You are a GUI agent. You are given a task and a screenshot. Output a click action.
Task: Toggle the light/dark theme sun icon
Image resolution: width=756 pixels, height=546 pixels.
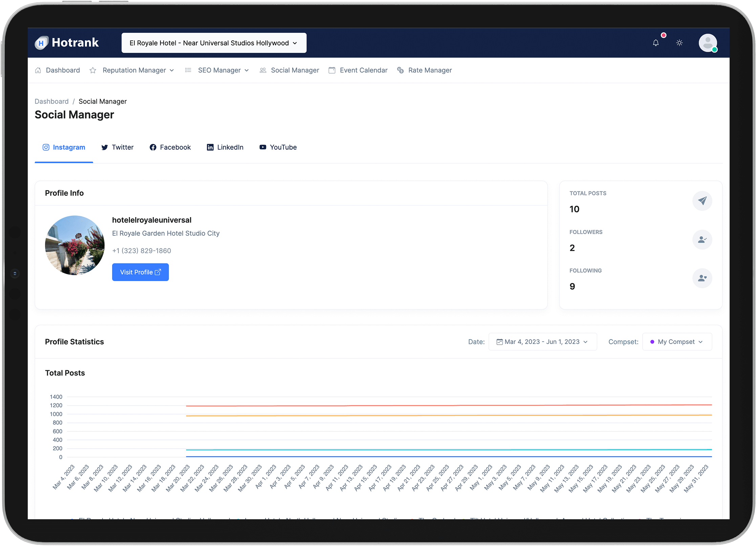point(679,43)
